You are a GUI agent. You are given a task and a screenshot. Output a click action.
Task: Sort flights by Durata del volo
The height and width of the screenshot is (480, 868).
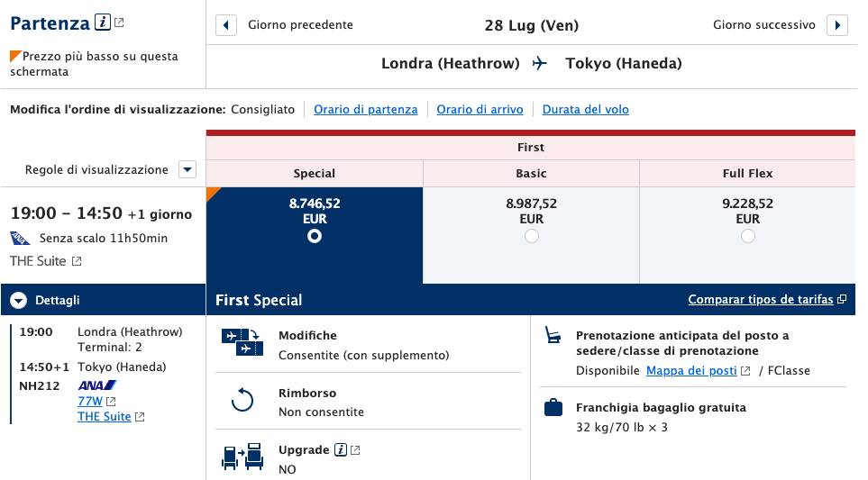pos(586,110)
